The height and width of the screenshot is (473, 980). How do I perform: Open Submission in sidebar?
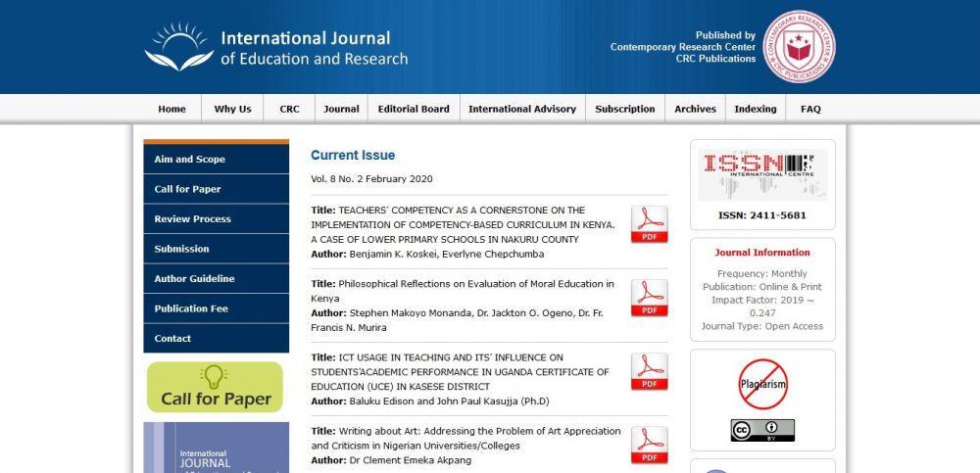tap(217, 249)
